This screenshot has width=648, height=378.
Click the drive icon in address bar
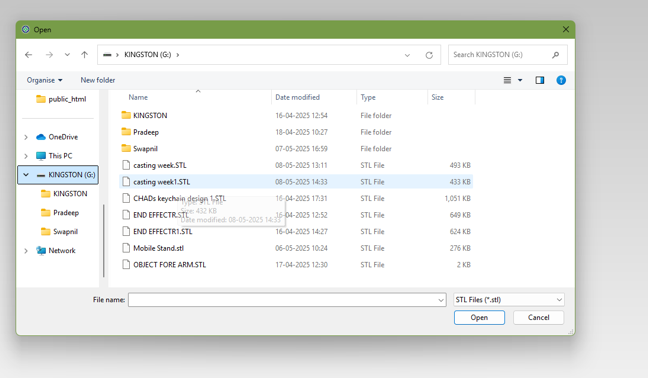coord(107,55)
